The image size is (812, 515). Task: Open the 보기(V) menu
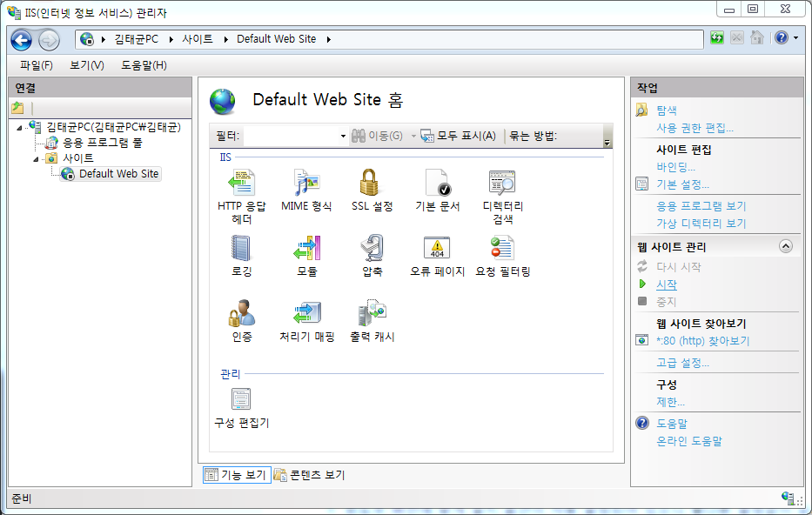point(86,65)
